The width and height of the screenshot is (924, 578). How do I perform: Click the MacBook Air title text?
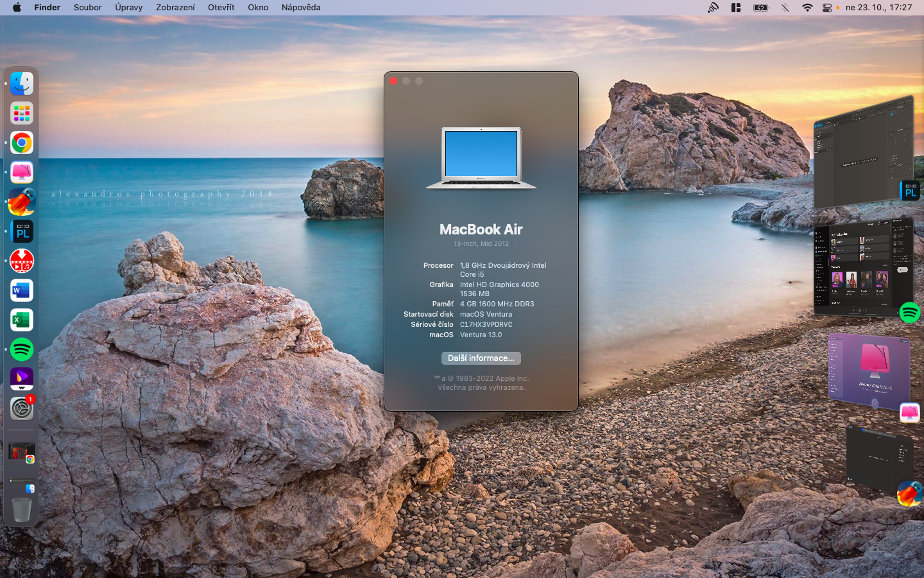point(481,229)
